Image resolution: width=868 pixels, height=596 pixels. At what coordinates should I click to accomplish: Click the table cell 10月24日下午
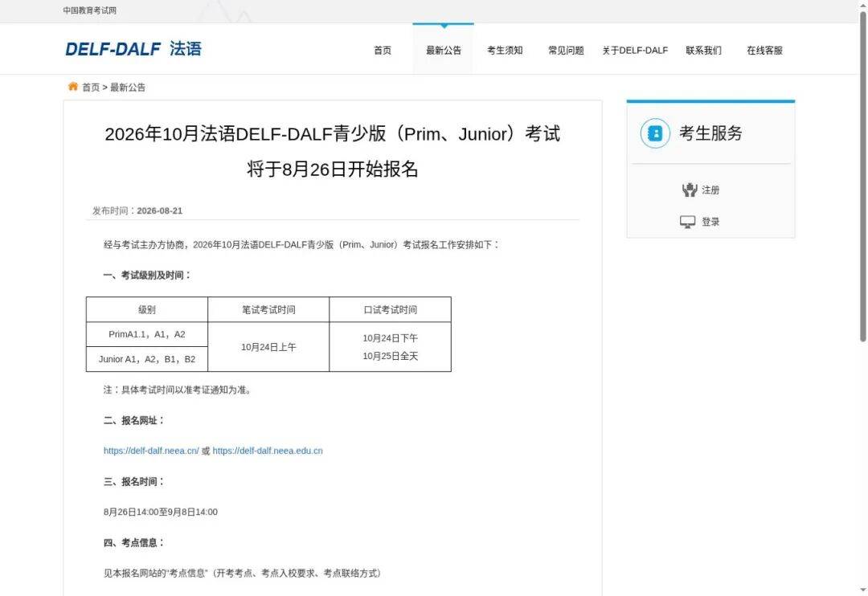(x=391, y=338)
